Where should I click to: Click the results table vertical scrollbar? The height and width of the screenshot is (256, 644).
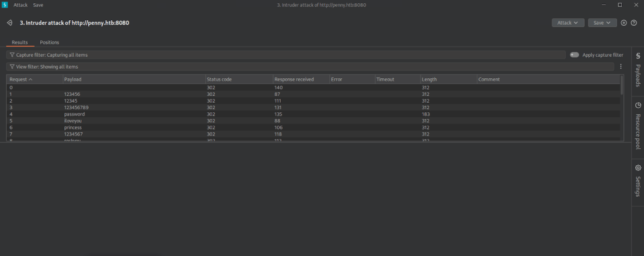pyautogui.click(x=622, y=88)
